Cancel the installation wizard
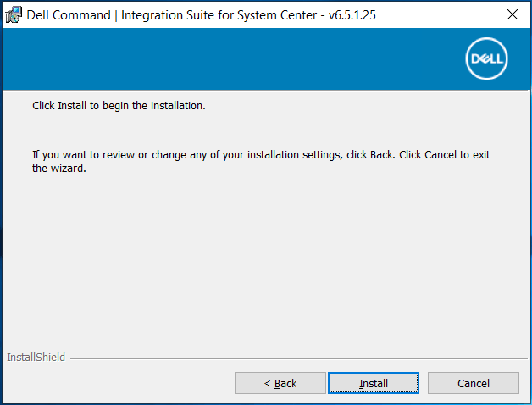The height and width of the screenshot is (405, 532). click(473, 383)
